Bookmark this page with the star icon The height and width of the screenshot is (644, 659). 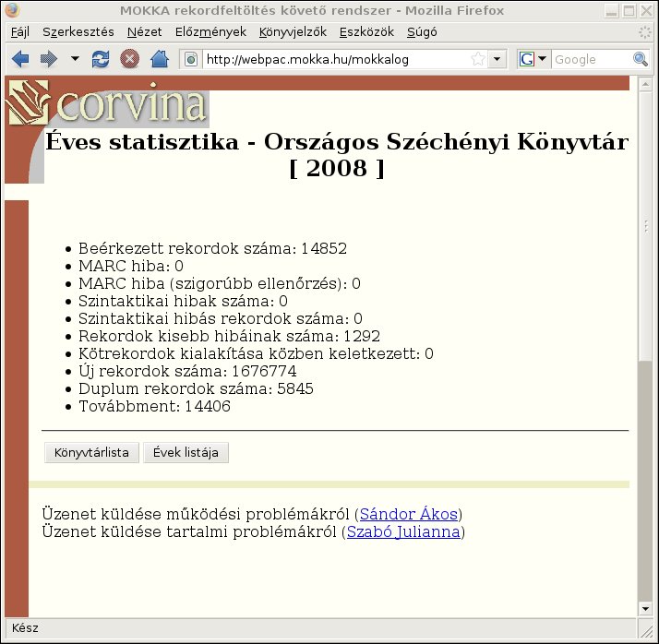tap(478, 59)
